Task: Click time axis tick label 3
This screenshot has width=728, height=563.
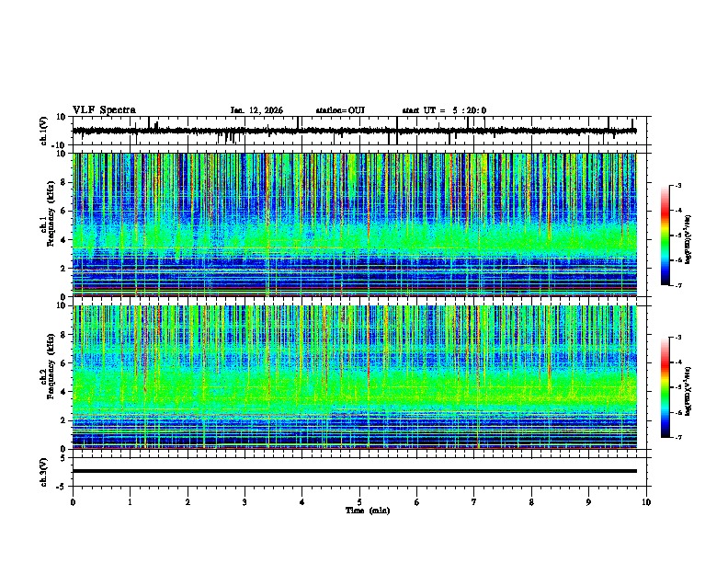Action: [x=245, y=502]
